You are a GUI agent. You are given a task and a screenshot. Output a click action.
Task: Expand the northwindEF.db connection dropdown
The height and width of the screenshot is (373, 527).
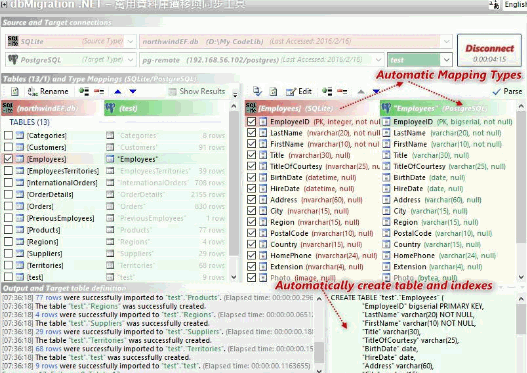[446, 41]
